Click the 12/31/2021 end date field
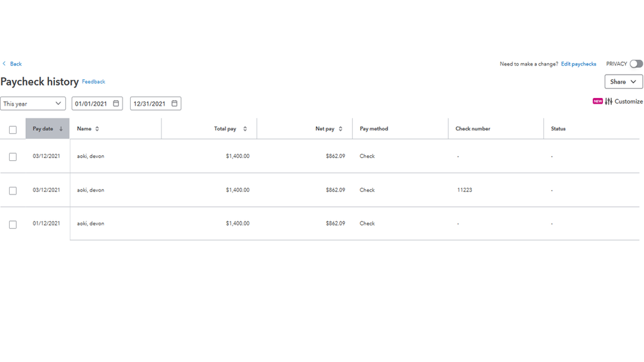 [150, 104]
